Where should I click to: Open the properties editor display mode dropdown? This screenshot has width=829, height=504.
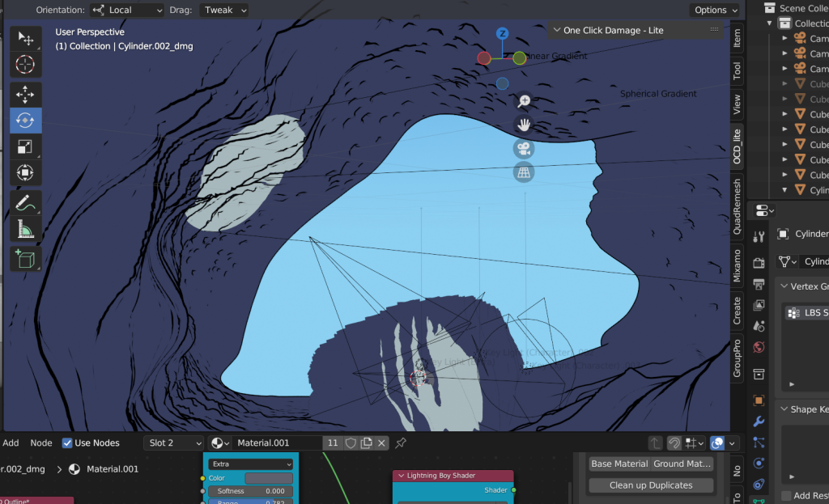(x=764, y=210)
